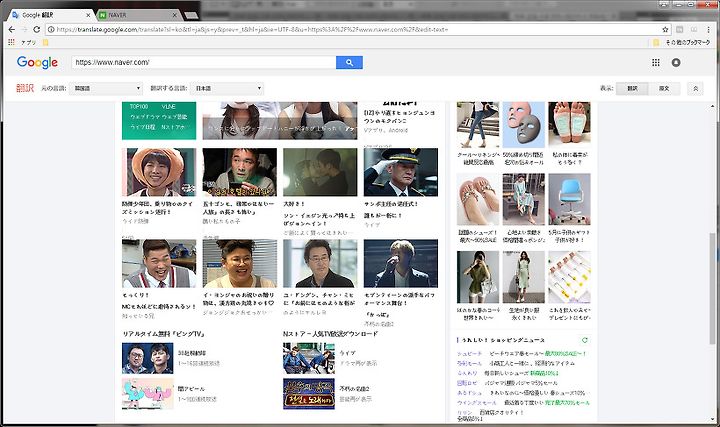720x427 pixels.
Task: Open the ライブ group photo thumbnail
Action: click(x=309, y=358)
